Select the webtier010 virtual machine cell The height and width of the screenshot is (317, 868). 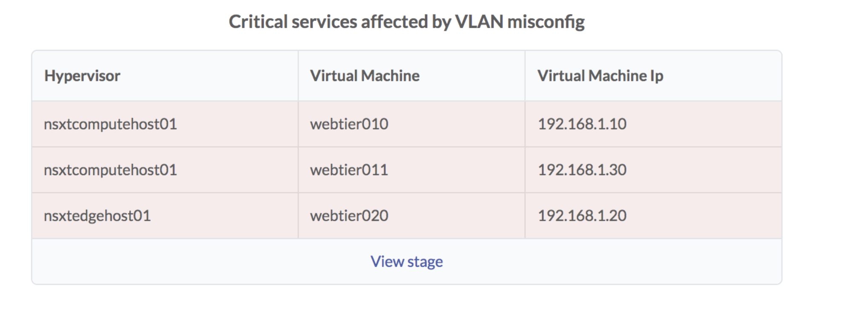coord(349,124)
